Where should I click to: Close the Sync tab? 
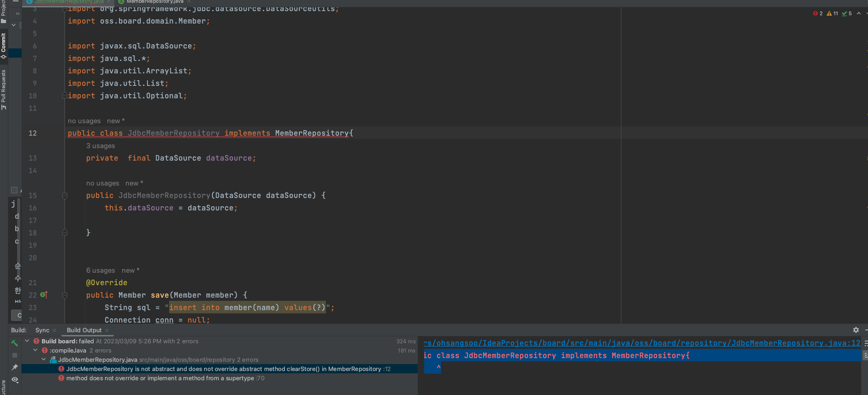[54, 330]
